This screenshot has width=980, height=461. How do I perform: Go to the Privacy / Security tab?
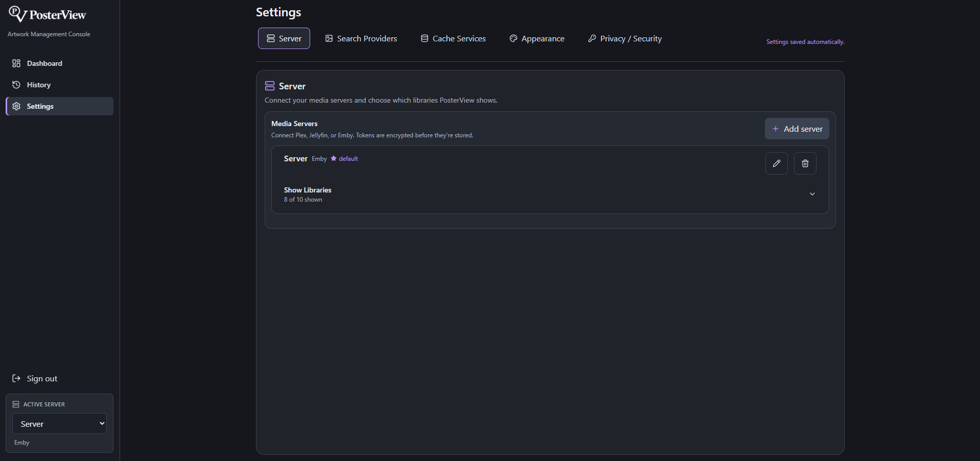[x=625, y=38]
